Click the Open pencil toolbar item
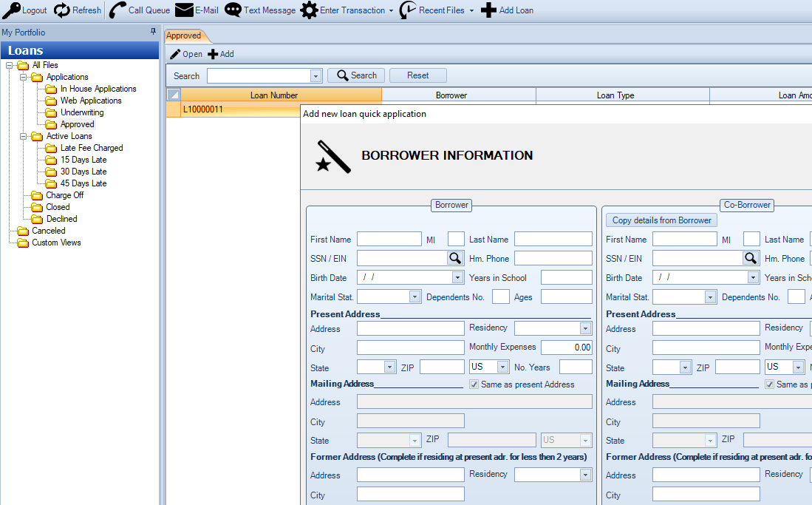812x505 pixels. [x=186, y=54]
